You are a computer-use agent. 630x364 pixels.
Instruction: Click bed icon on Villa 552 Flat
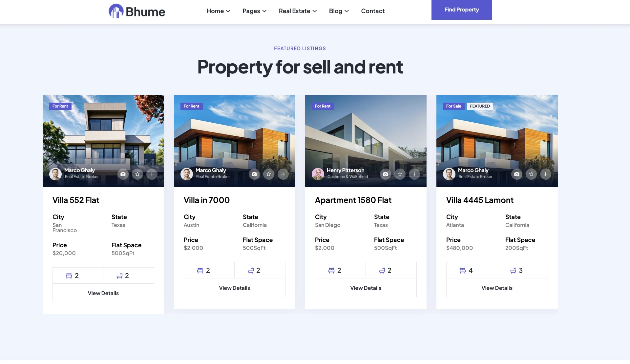[x=69, y=276]
